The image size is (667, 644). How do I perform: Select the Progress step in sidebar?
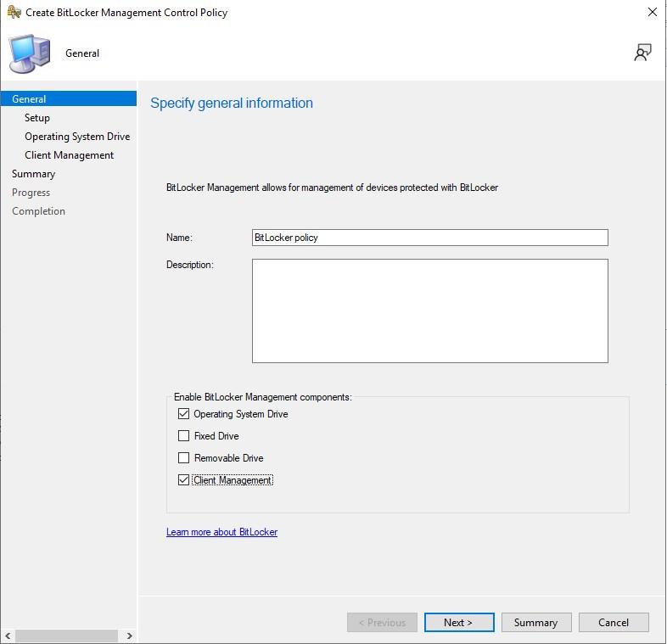31,193
